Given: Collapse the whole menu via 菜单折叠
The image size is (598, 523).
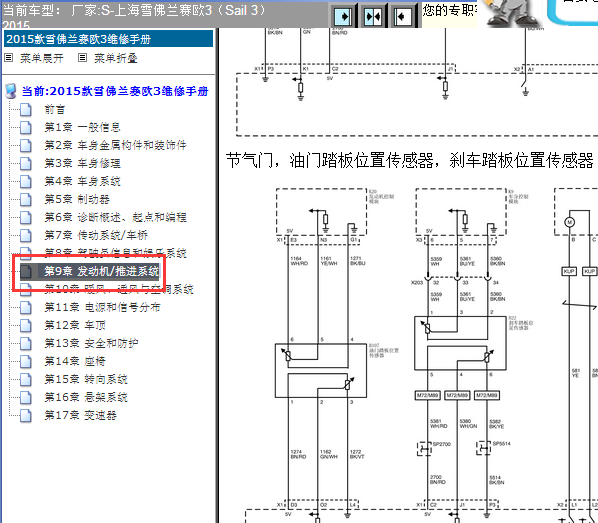Looking at the screenshot, I should coord(116,58).
